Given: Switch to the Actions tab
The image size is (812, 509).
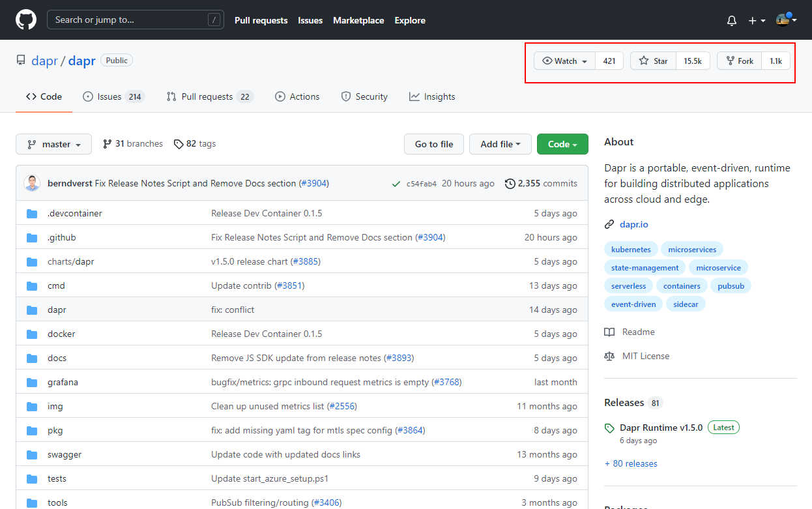Looking at the screenshot, I should pos(297,96).
